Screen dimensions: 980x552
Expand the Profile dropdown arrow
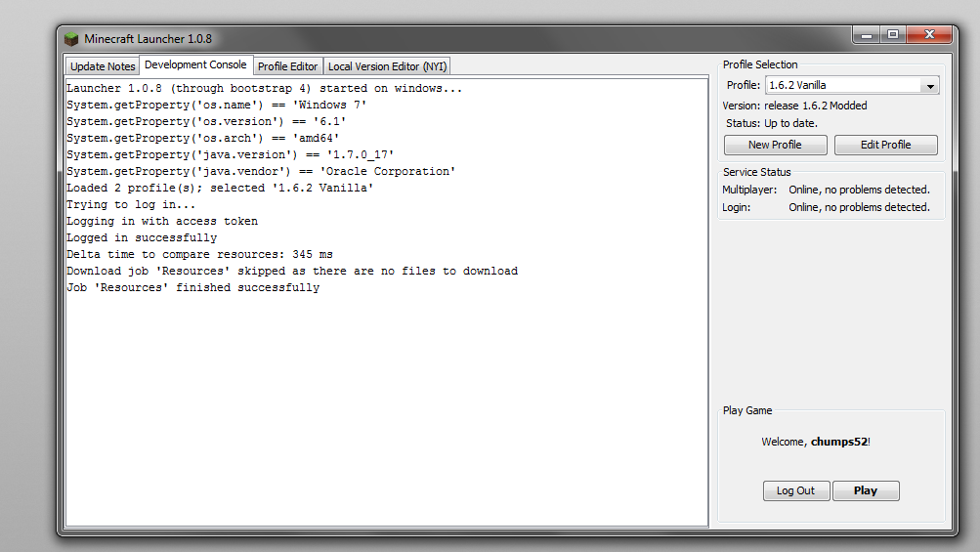930,86
